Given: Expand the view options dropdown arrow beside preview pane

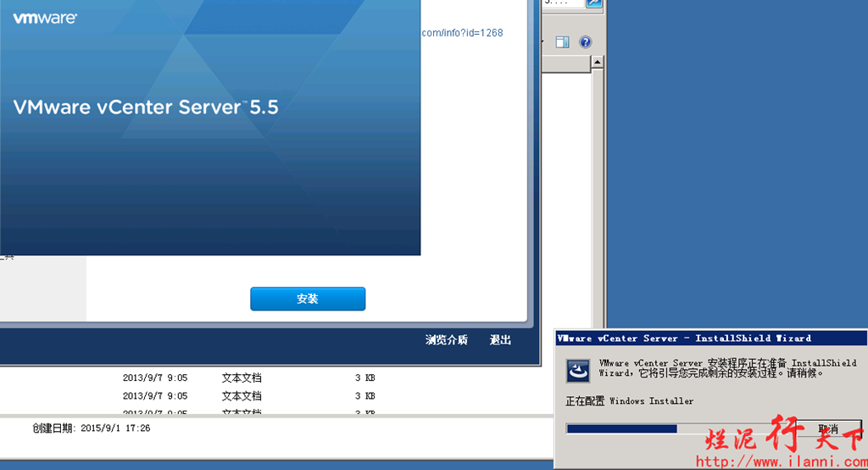Looking at the screenshot, I should (x=542, y=42).
